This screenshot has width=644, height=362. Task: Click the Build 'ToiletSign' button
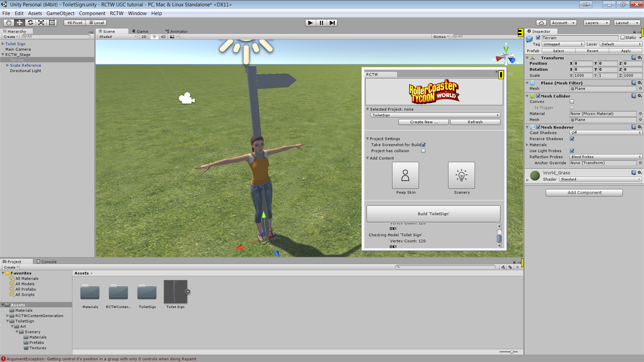click(x=433, y=214)
